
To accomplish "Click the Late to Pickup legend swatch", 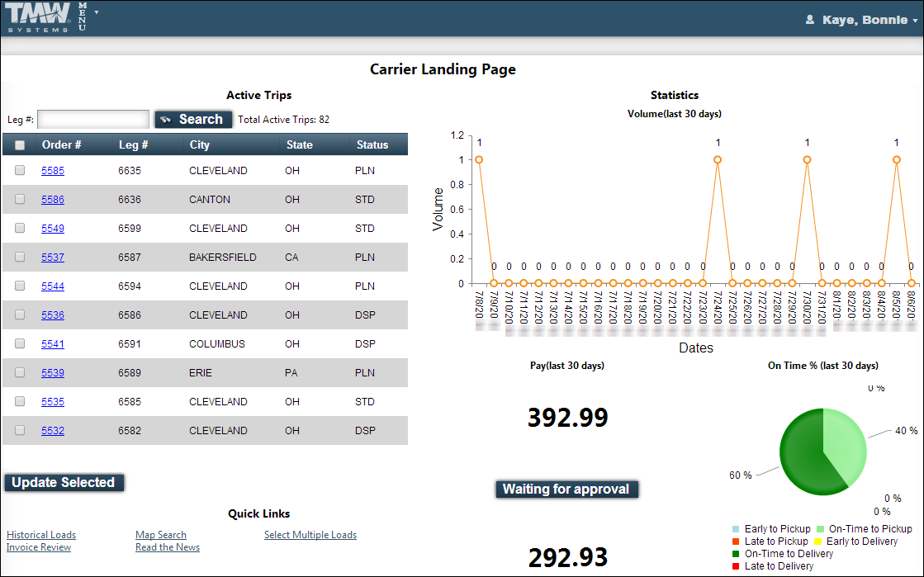I will [x=736, y=541].
